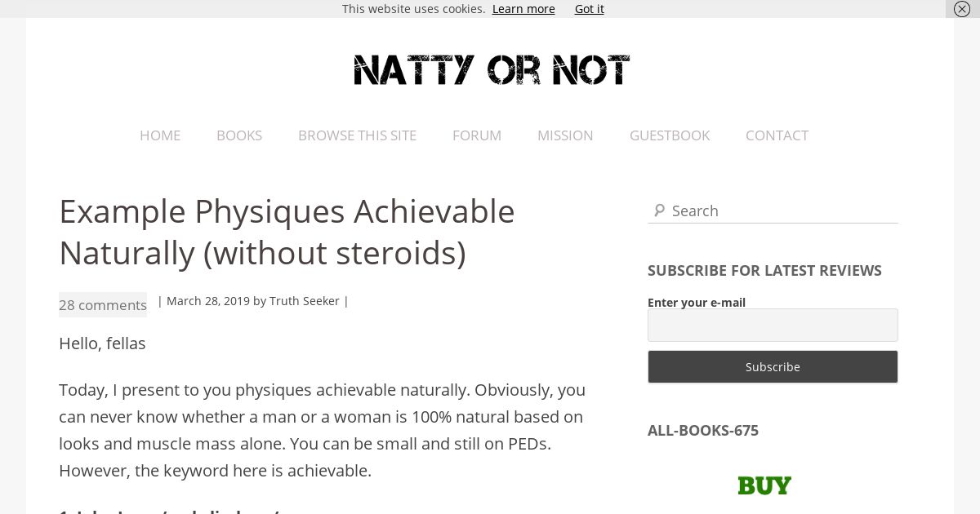Open the BOOKS menu item
Image resolution: width=980 pixels, height=514 pixels.
click(x=239, y=135)
